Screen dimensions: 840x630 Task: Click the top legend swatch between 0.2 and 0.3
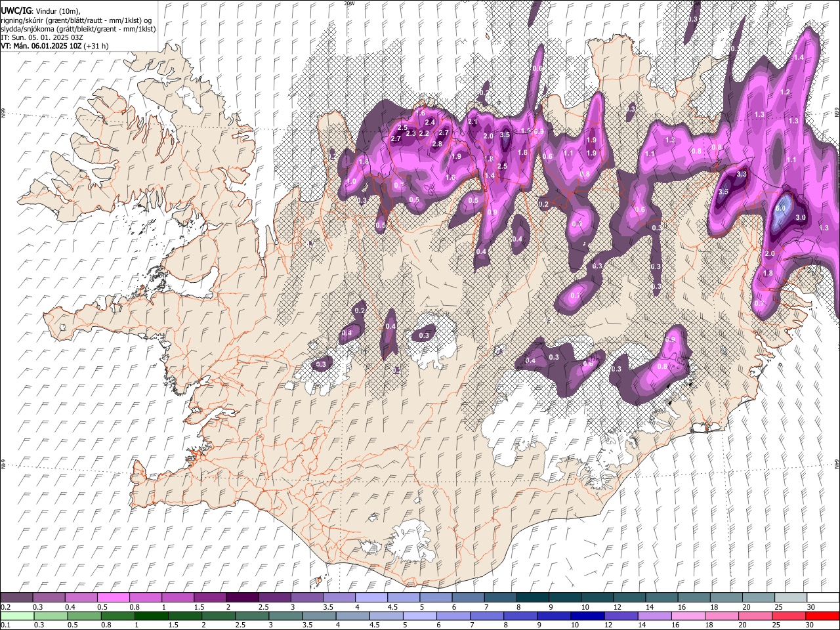click(x=16, y=597)
